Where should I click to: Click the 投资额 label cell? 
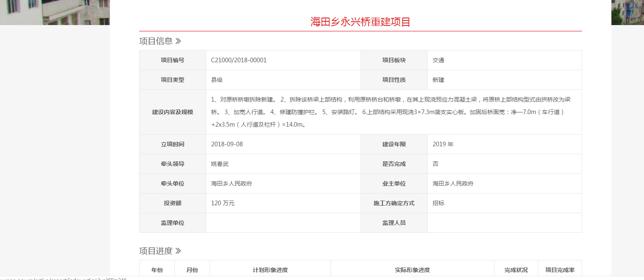pos(173,203)
